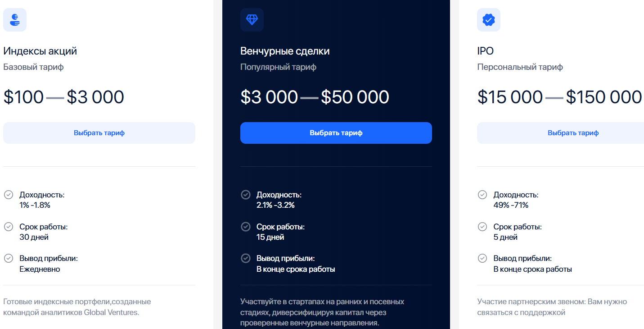
Task: Click the $3 000 — $50 000 price range
Action: (315, 97)
